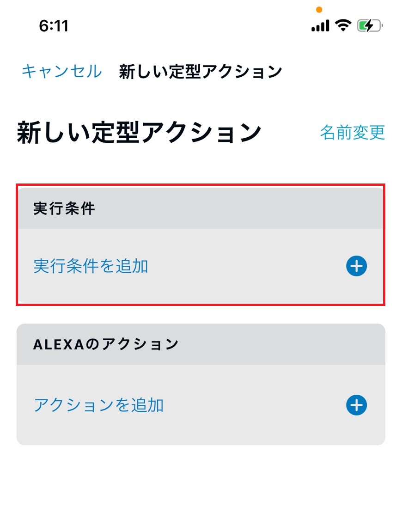Viewport: 402px width, 532px height.
Task: Tap the cellular signal bars icon
Action: (x=320, y=26)
